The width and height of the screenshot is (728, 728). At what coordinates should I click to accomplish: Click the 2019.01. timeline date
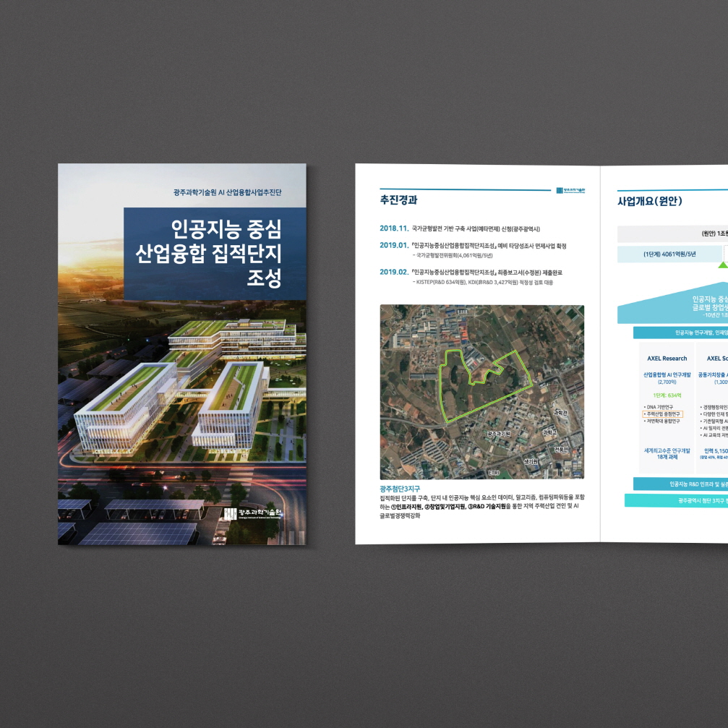(x=394, y=246)
